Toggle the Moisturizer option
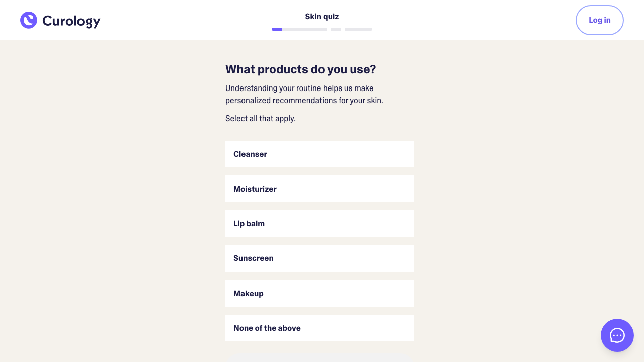Image resolution: width=644 pixels, height=362 pixels. point(319,189)
